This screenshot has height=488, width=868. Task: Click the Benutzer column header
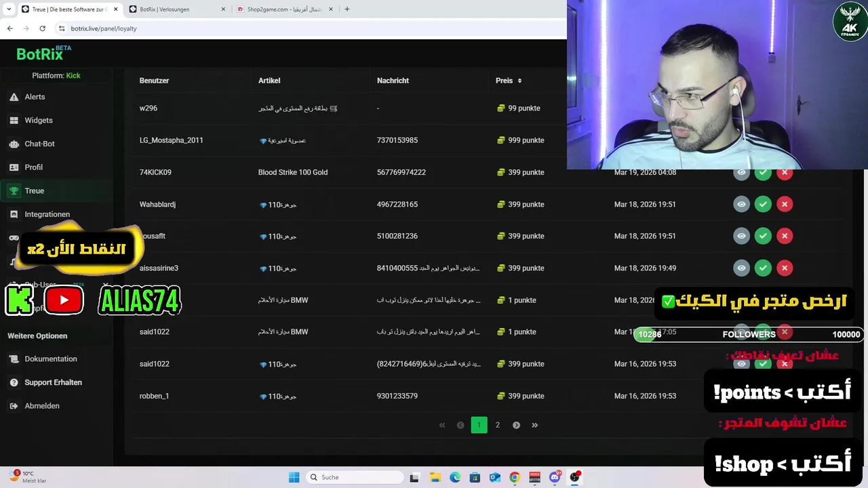154,81
